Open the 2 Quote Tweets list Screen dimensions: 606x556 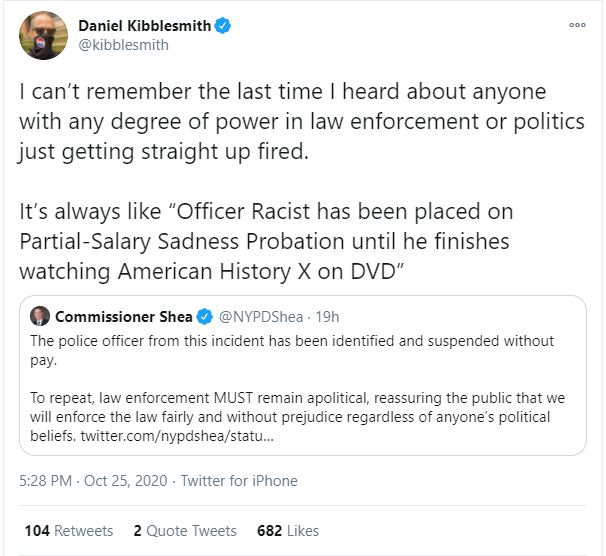185,530
